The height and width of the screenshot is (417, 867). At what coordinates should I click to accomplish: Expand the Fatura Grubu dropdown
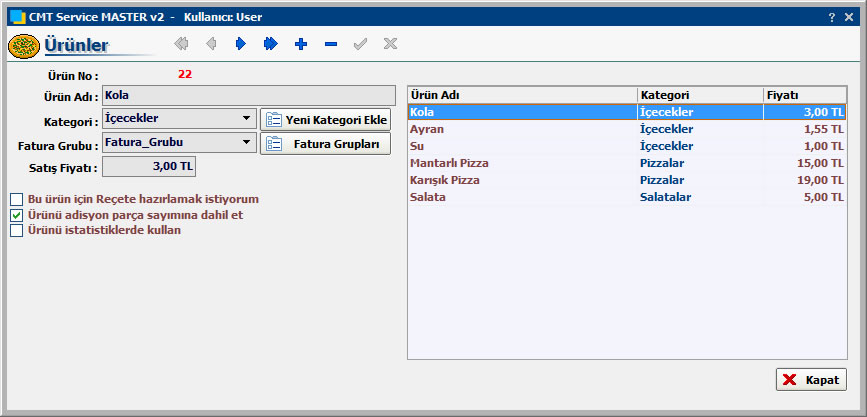pyautogui.click(x=247, y=143)
